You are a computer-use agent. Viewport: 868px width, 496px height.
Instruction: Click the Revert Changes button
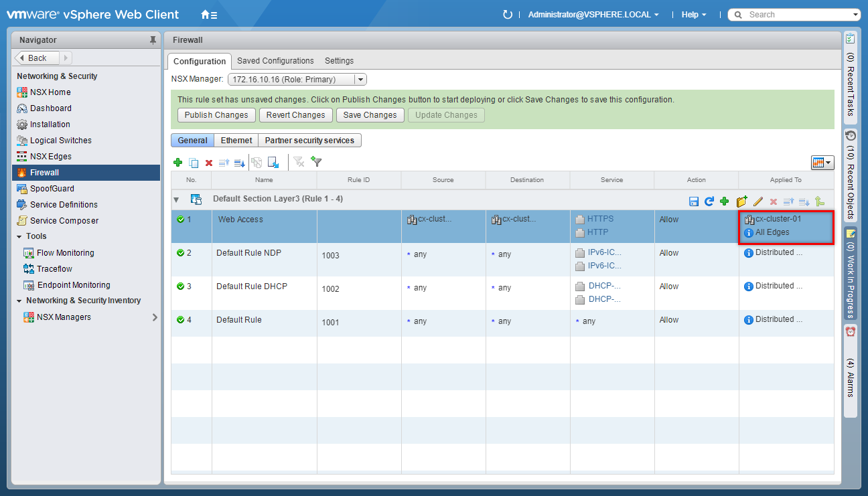295,115
